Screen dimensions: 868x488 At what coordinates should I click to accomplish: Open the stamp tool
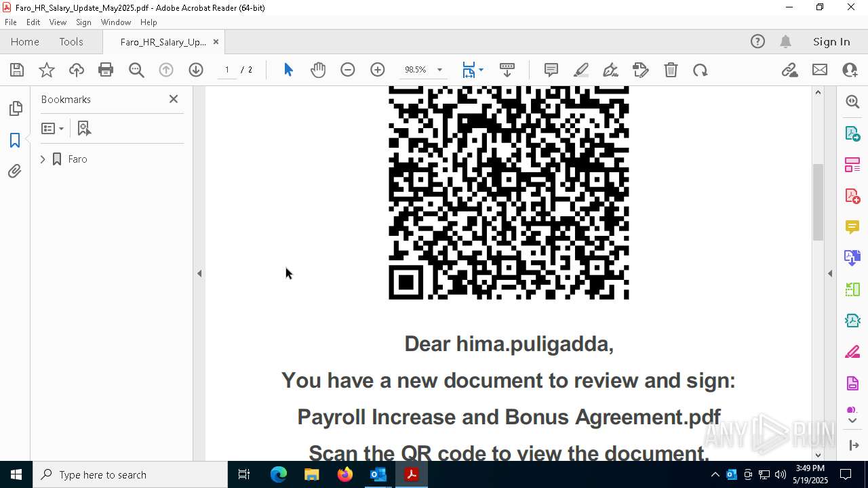[640, 70]
